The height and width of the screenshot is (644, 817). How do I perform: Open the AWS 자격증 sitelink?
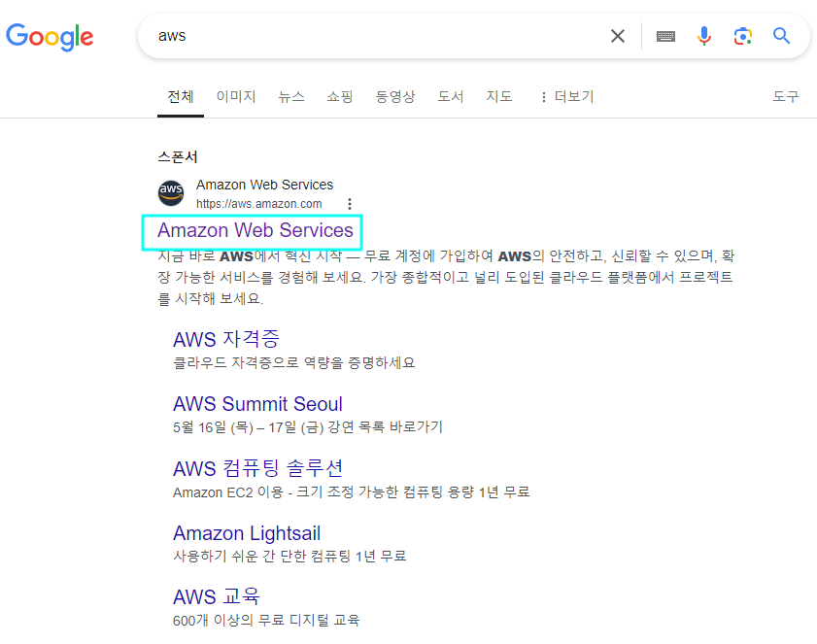pyautogui.click(x=226, y=339)
